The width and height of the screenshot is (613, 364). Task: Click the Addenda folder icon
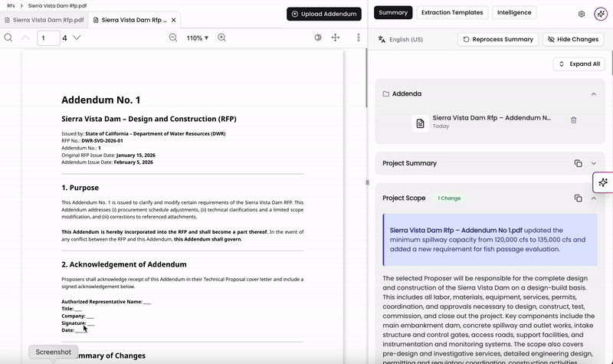(x=386, y=93)
